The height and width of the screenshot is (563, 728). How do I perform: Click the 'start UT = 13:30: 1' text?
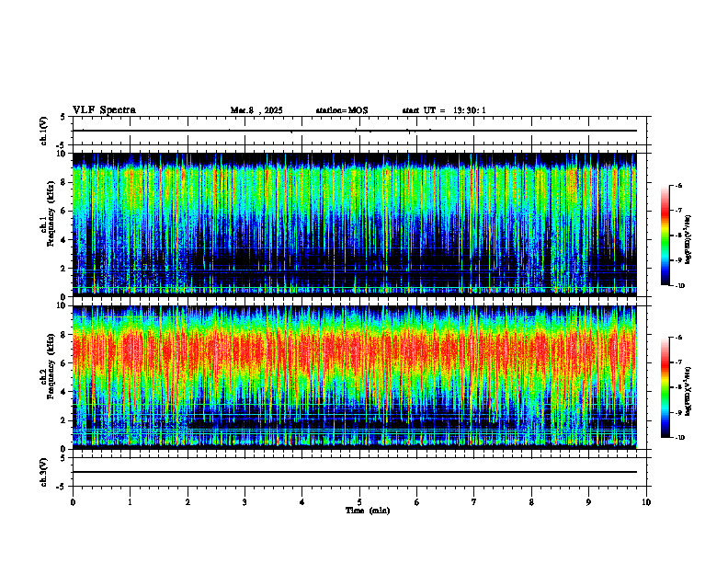tap(444, 110)
